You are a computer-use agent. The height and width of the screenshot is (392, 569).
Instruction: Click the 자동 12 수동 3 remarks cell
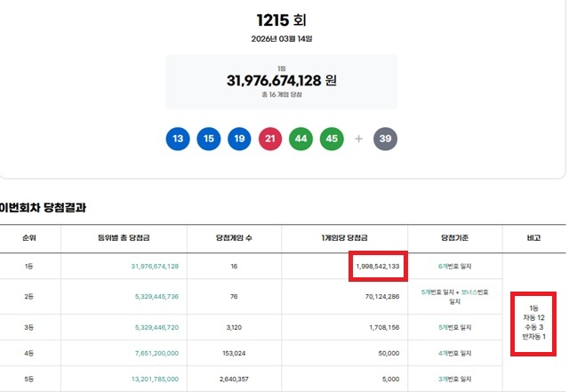(x=536, y=322)
